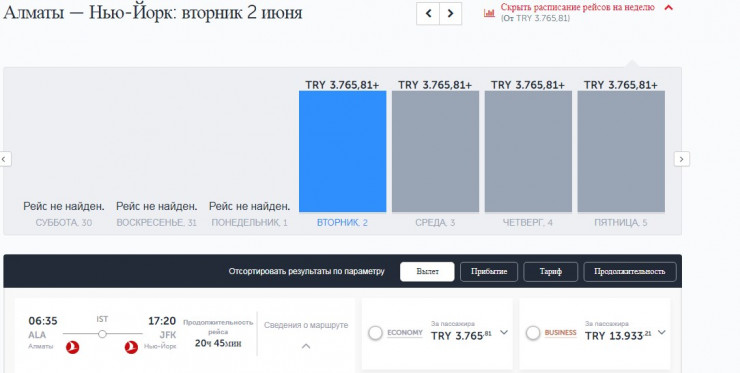Click ECONOMY price TRY 3.765,81
This screenshot has width=740, height=373.
click(461, 336)
